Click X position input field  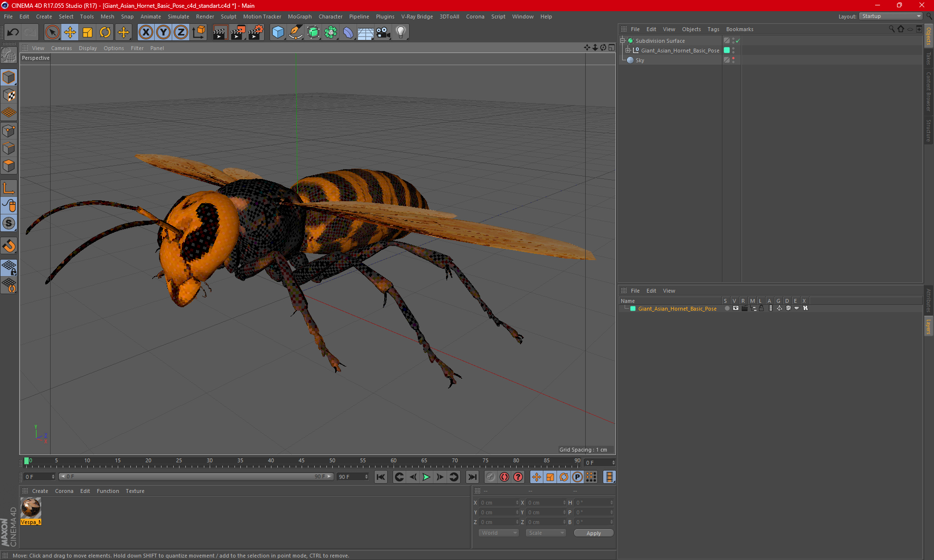[498, 503]
